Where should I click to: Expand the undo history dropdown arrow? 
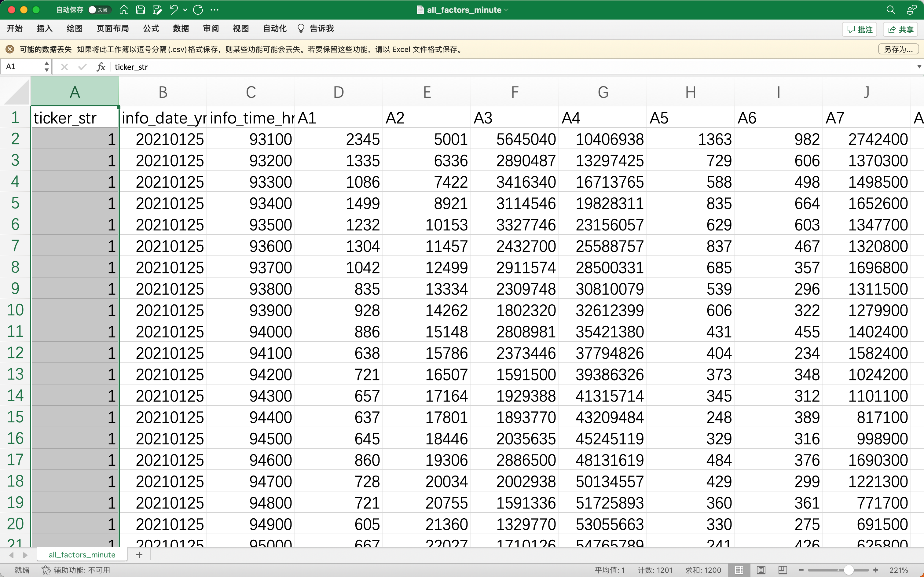click(185, 10)
